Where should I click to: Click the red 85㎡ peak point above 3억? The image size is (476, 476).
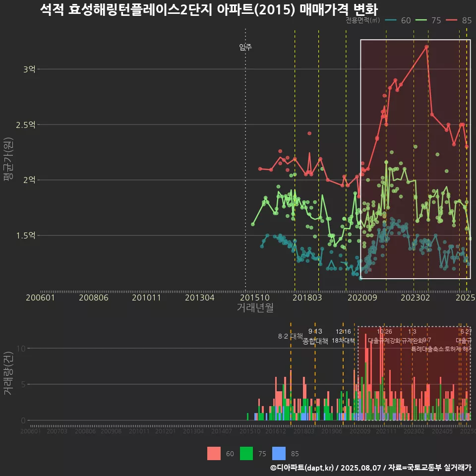426,47
